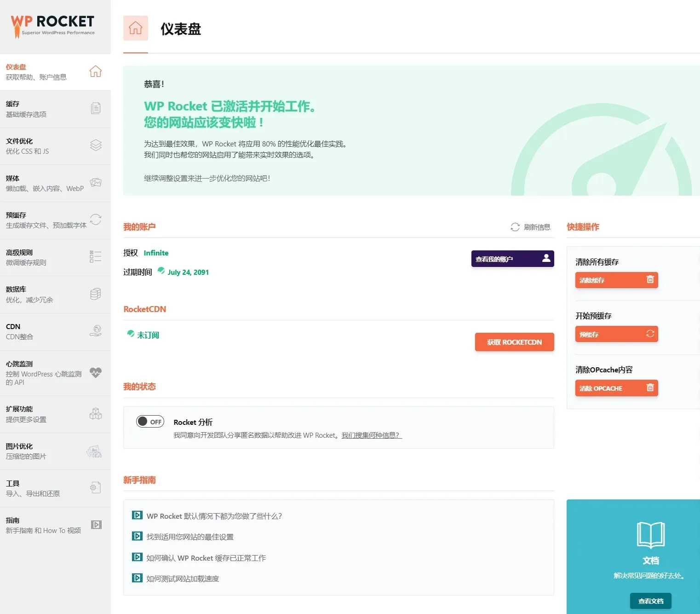
Task: Go to 文件优化 settings
Action: pyautogui.click(x=55, y=146)
